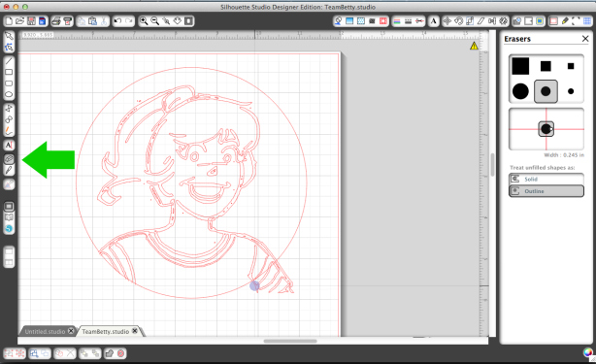Select the Draw a Rectangle tool
This screenshot has width=596, height=364.
click(9, 72)
